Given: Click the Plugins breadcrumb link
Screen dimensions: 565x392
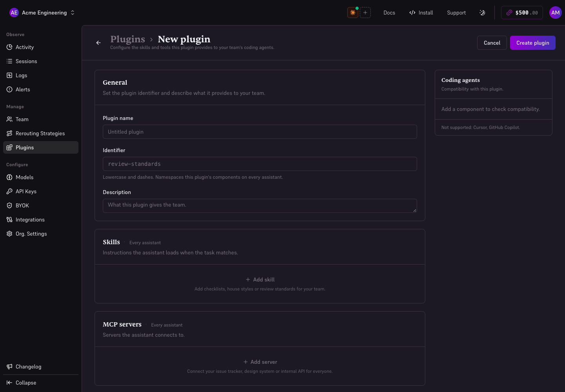Looking at the screenshot, I should pyautogui.click(x=128, y=39).
